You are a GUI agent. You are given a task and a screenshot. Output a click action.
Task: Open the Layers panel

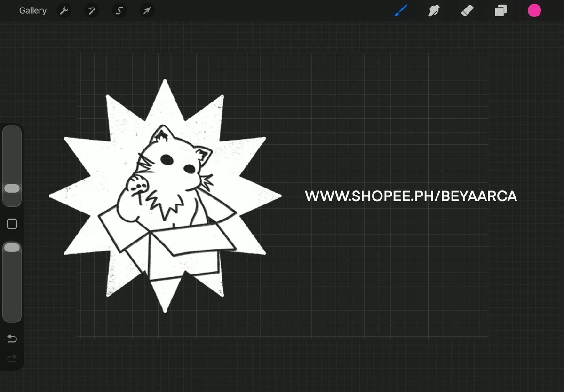point(500,10)
